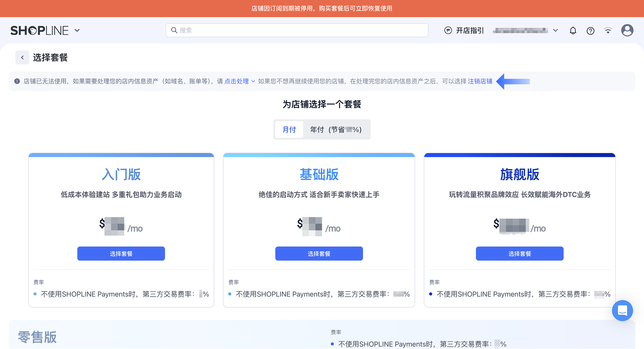Click the 开店指引 flag icon
This screenshot has width=644, height=349.
tap(448, 30)
